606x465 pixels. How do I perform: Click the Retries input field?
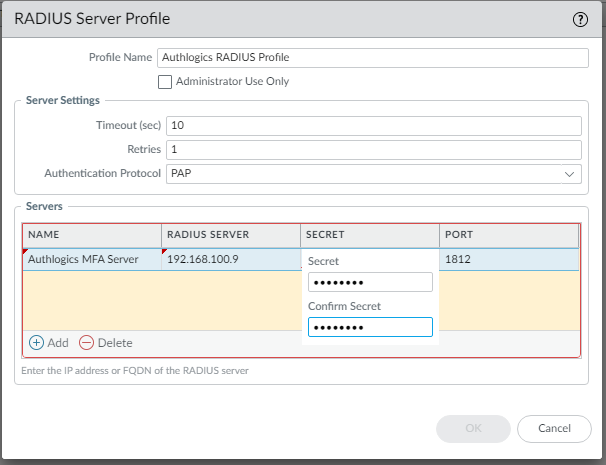point(374,150)
